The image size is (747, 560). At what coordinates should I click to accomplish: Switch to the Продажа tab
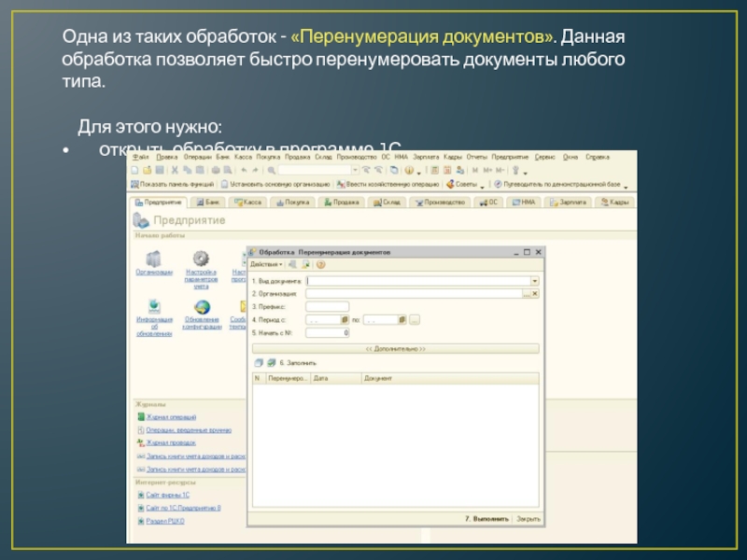tap(342, 203)
